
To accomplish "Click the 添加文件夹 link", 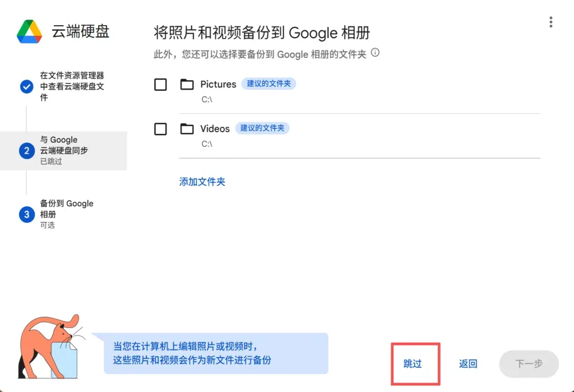I will (202, 182).
